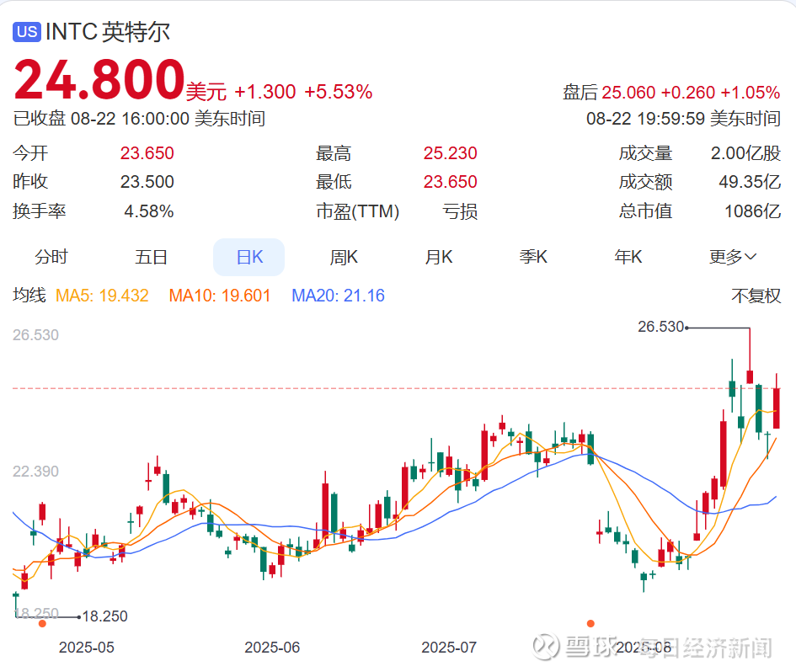Click the MA10: 19.601 legend entry
Viewport: 796px width, 672px height.
(220, 296)
